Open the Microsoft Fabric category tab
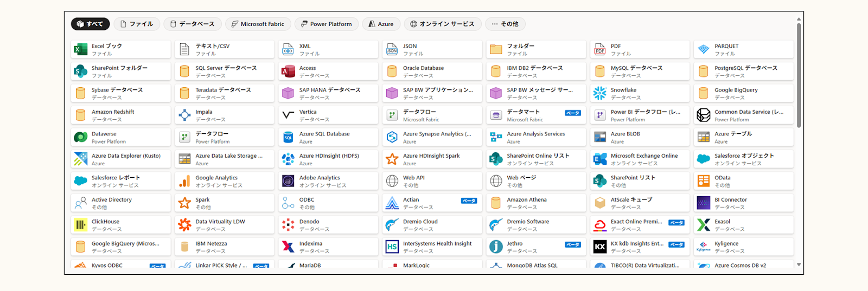868x291 pixels. point(258,24)
